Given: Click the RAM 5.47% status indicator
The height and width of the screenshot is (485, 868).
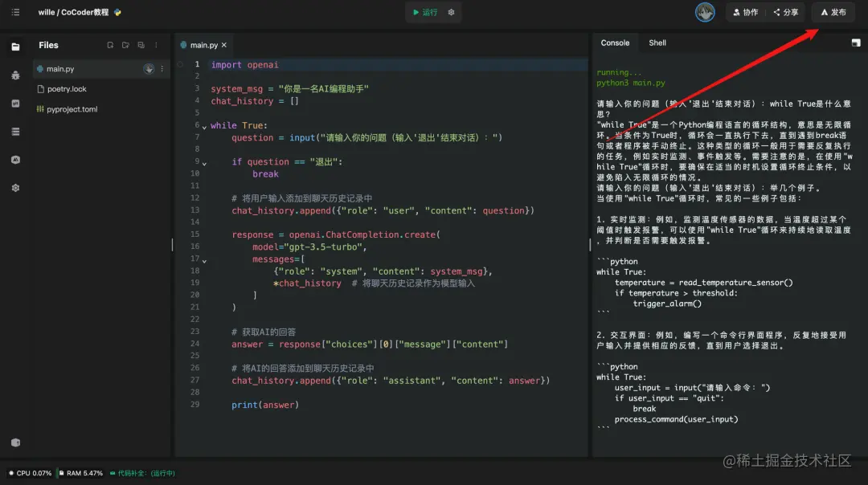Looking at the screenshot, I should click(x=81, y=474).
